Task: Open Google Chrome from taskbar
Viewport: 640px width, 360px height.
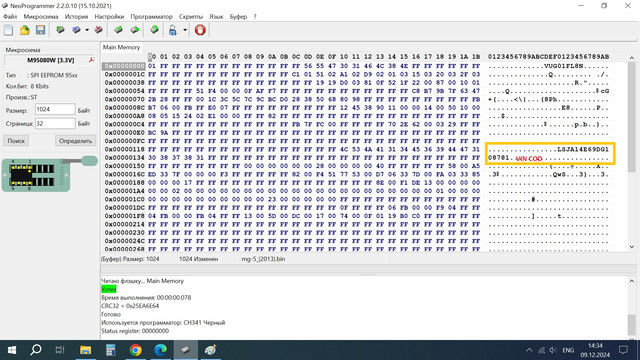Action: 136,350
